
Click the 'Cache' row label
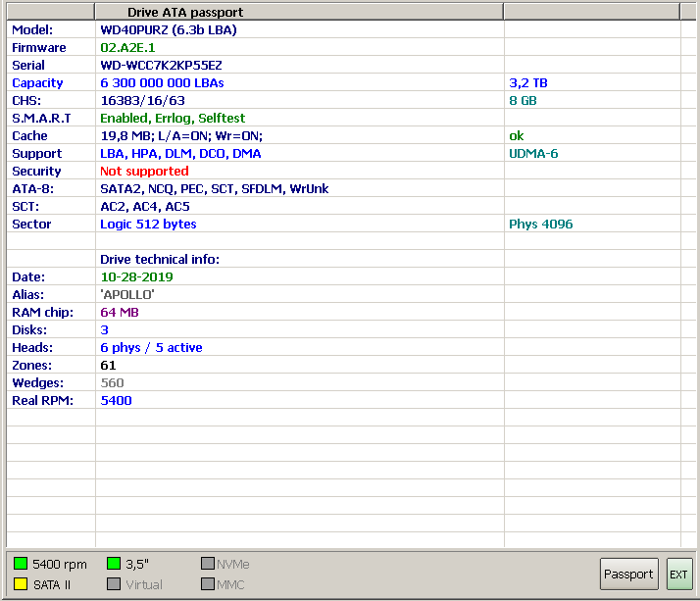(29, 135)
